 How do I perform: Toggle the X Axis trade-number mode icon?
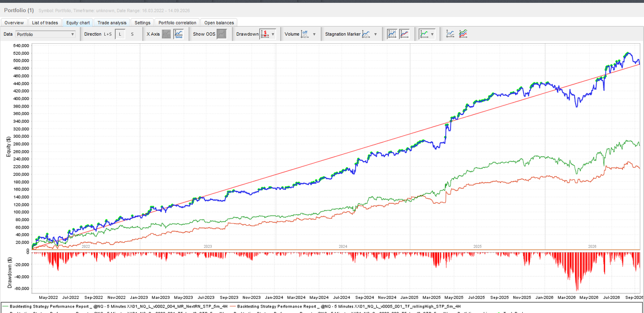coord(166,34)
